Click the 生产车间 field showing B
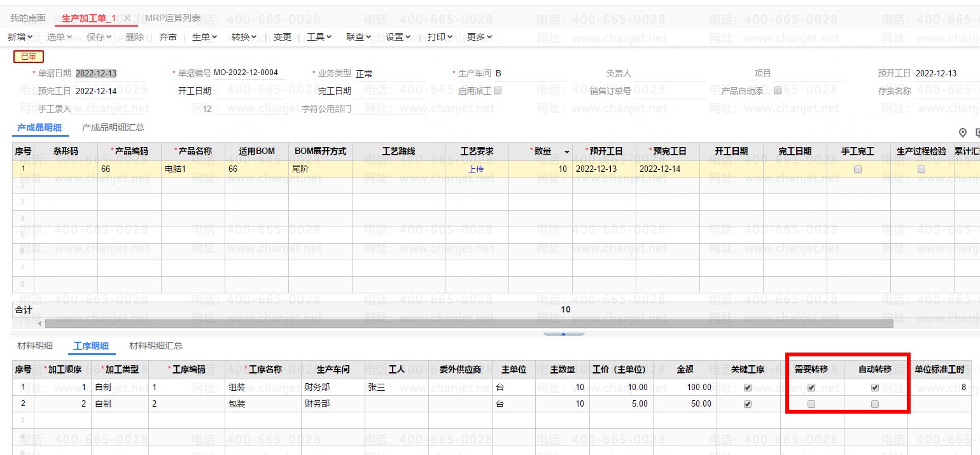Image resolution: width=980 pixels, height=455 pixels. [530, 74]
